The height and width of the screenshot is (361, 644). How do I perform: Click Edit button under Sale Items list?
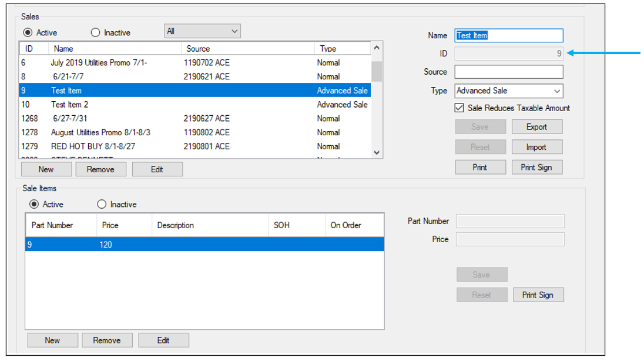(163, 340)
